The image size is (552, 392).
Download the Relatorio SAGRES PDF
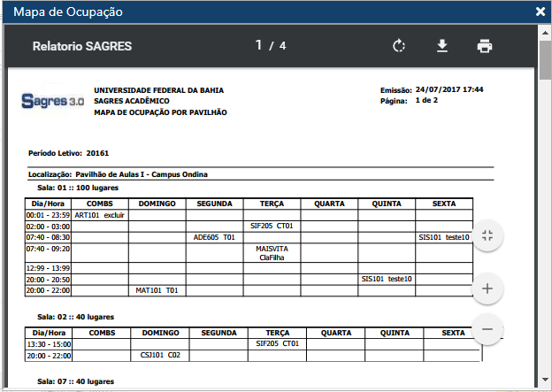click(442, 46)
